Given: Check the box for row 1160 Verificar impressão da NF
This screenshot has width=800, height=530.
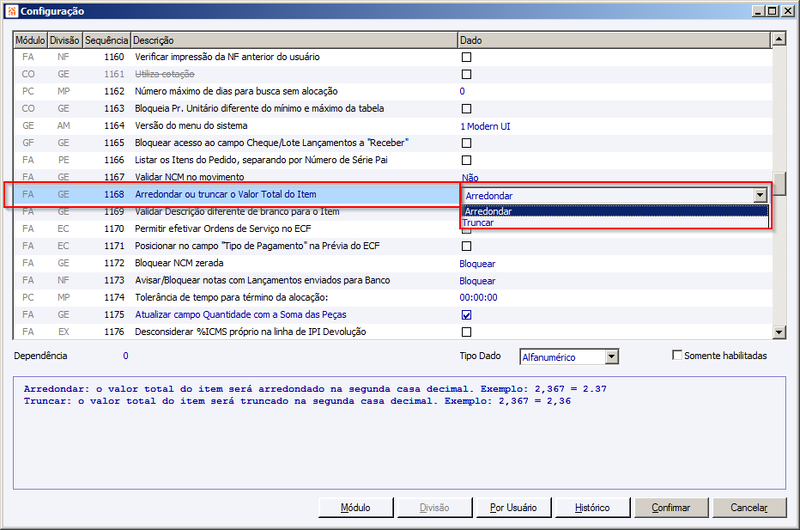Looking at the screenshot, I should 466,57.
